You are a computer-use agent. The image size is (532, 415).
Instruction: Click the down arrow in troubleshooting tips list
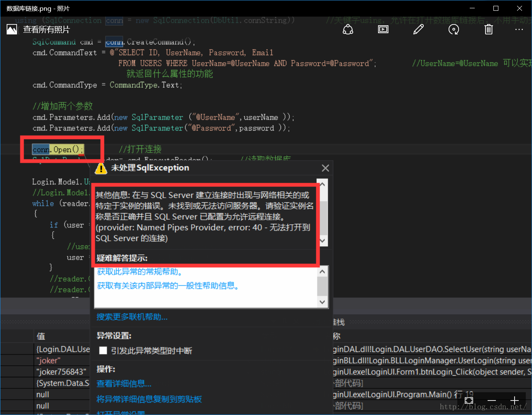point(323,302)
